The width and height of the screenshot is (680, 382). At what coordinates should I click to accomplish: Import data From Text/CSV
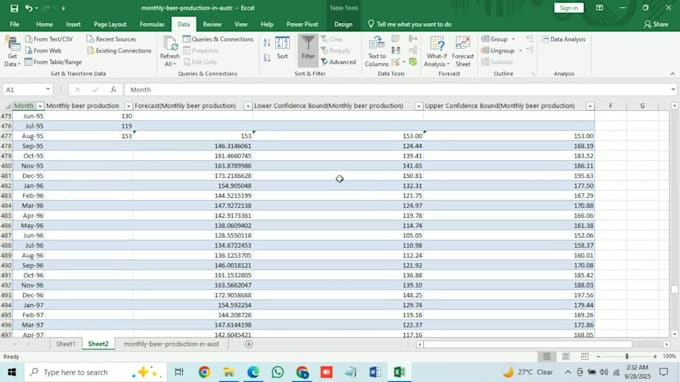(x=49, y=39)
